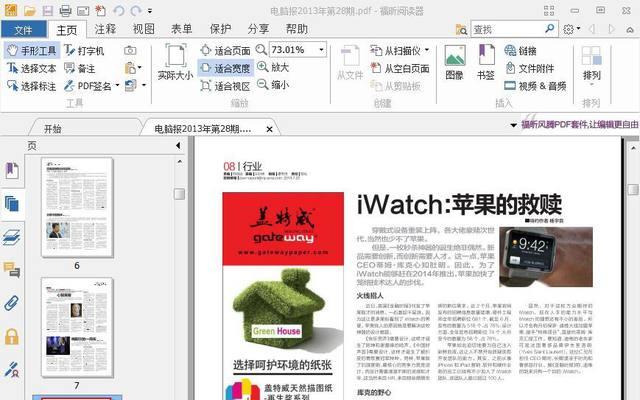Screen dimensions: 640x400
Task: Click 从空白页面 create blank page
Action: point(400,68)
